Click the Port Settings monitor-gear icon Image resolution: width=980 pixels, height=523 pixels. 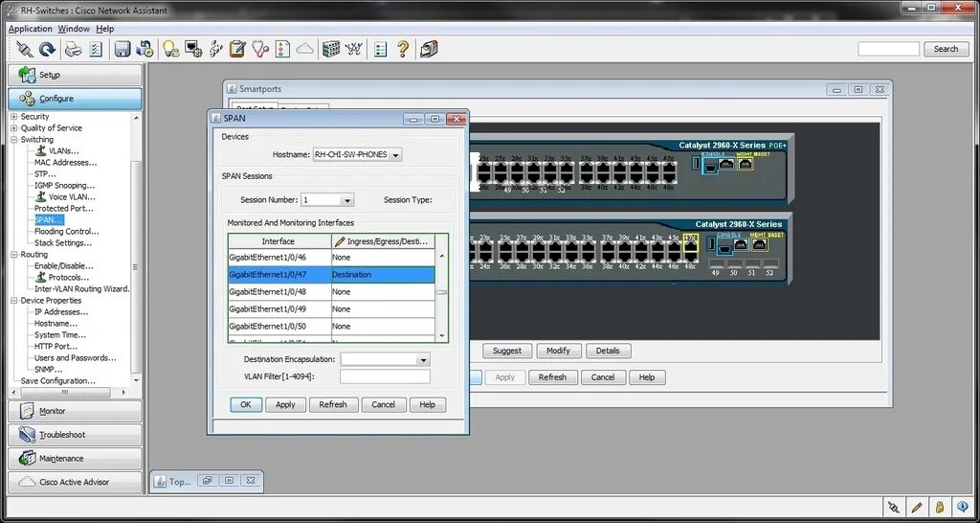pyautogui.click(x=193, y=49)
